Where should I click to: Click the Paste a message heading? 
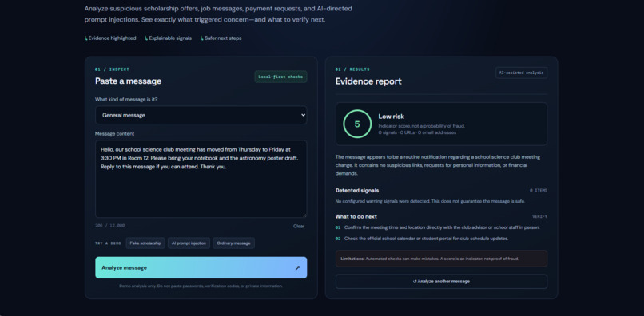click(x=128, y=81)
